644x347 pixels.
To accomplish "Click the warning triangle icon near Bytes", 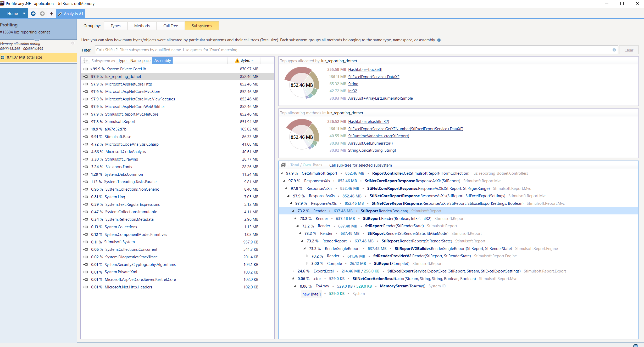I will pyautogui.click(x=237, y=60).
